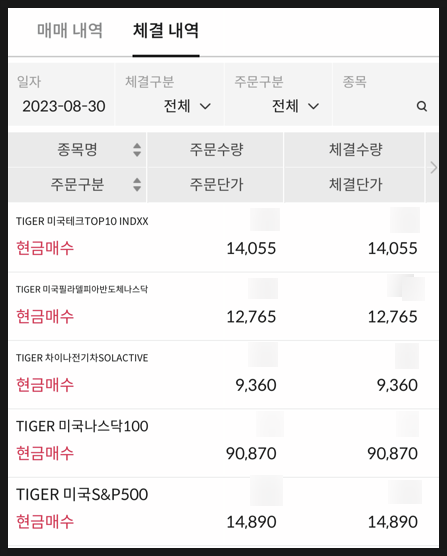The width and height of the screenshot is (447, 556).
Task: Click the 체결수량 column header
Action: [x=355, y=150]
